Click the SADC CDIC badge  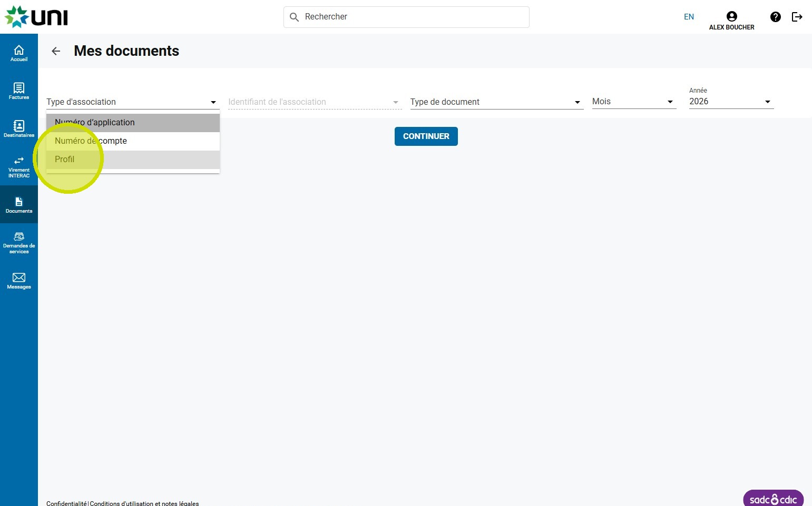coord(773,498)
